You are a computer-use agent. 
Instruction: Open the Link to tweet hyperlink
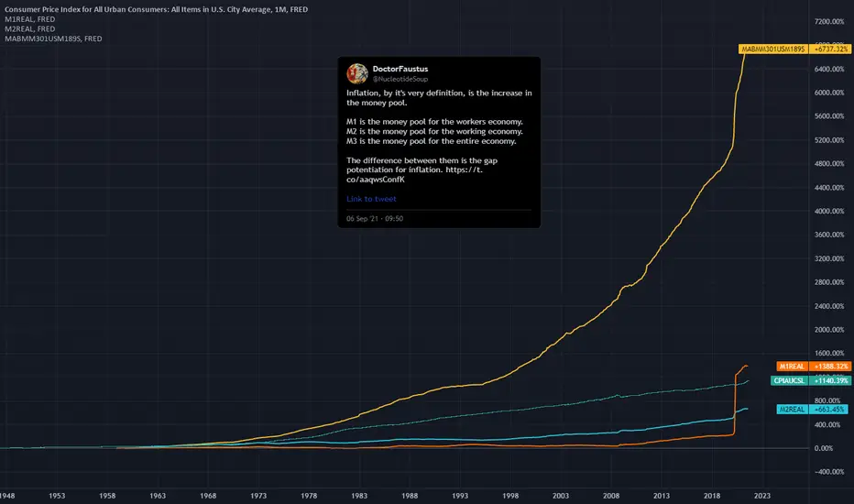[371, 199]
